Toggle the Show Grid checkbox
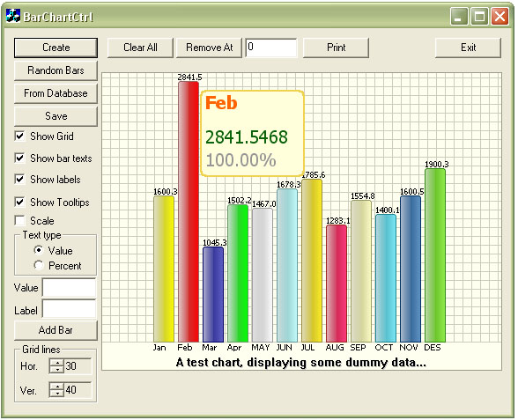The image size is (518, 420). coord(19,136)
